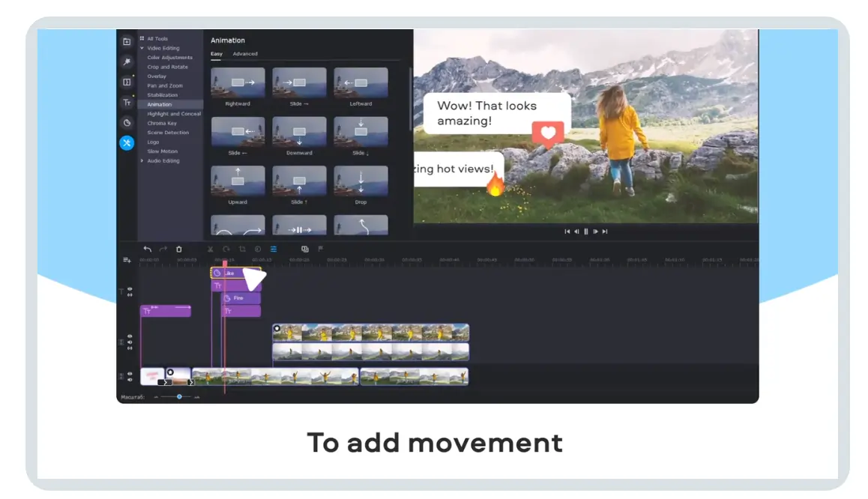Toggle overlay track visibility eye
Viewport: 868px width, 499px height.
[130, 336]
